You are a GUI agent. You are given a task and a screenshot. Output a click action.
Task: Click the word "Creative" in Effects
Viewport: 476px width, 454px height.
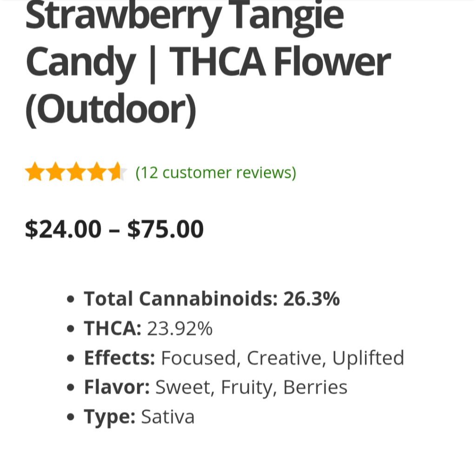285,358
